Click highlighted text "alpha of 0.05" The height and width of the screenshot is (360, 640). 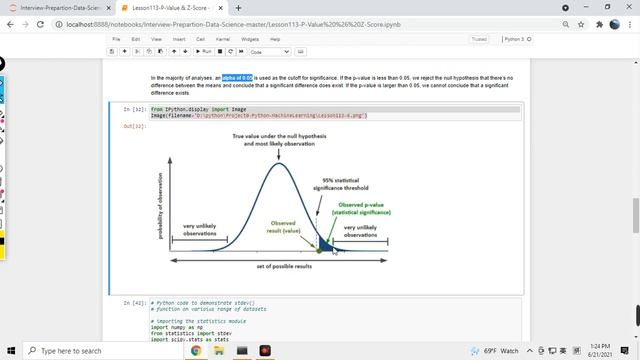point(237,78)
